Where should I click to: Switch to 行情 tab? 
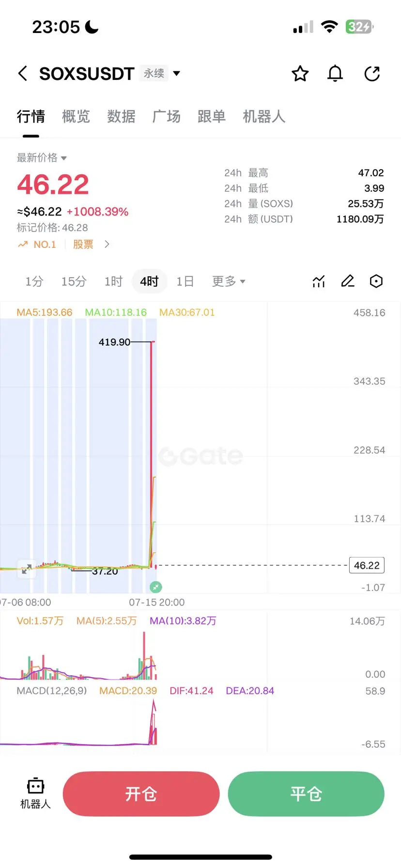(x=31, y=117)
